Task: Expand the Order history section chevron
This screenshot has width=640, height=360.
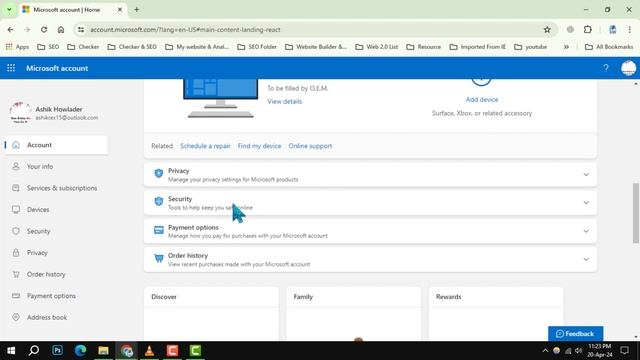Action: [x=586, y=260]
